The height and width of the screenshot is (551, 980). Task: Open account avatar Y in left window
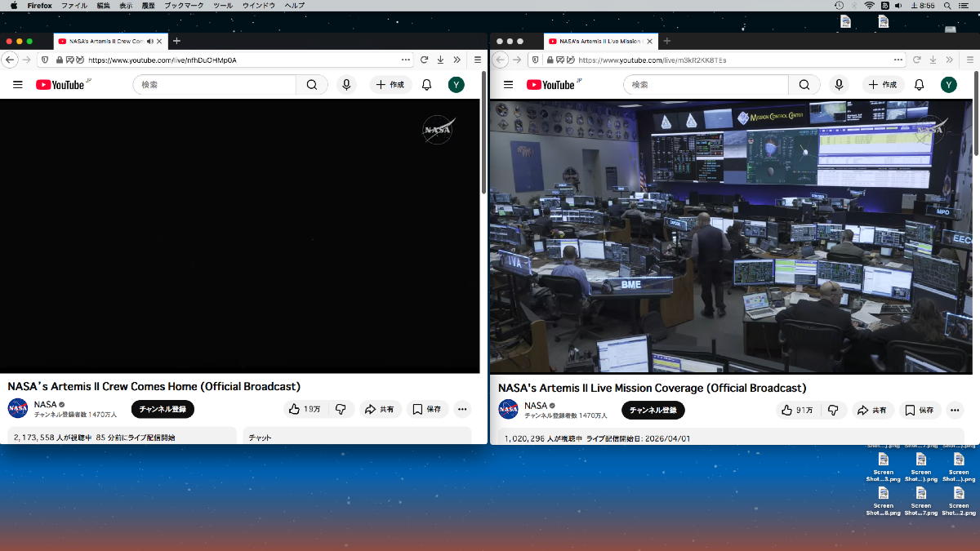tap(457, 85)
